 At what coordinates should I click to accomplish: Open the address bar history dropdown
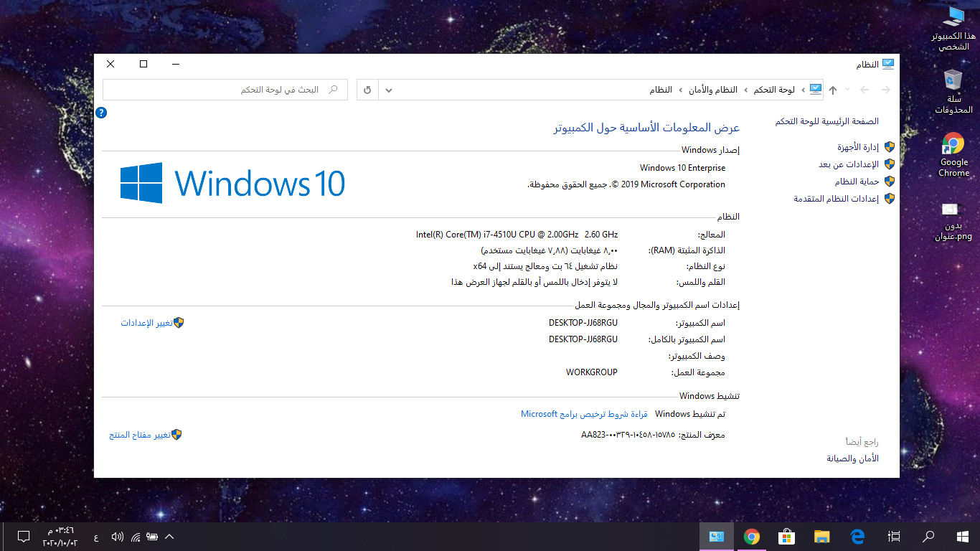(389, 90)
